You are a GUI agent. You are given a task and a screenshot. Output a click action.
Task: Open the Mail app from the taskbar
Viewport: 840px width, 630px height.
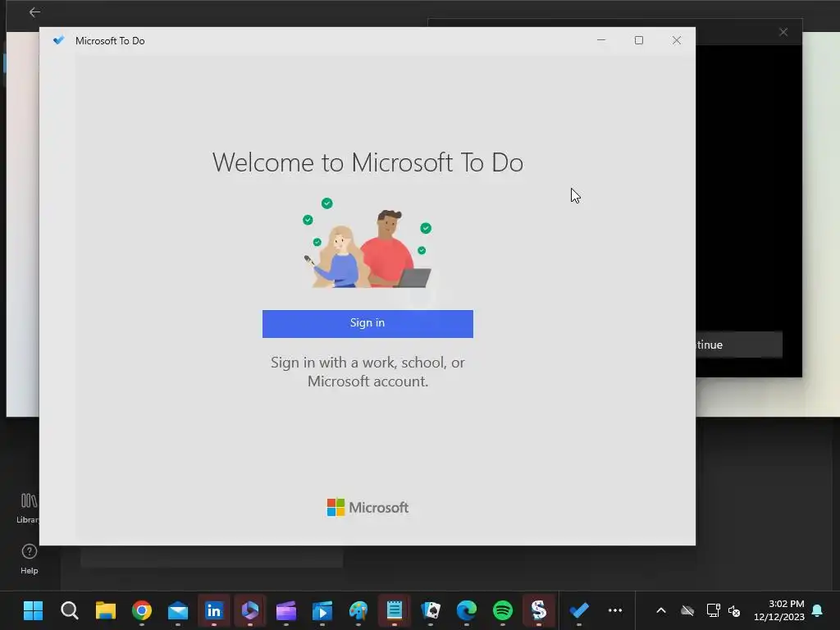click(178, 610)
